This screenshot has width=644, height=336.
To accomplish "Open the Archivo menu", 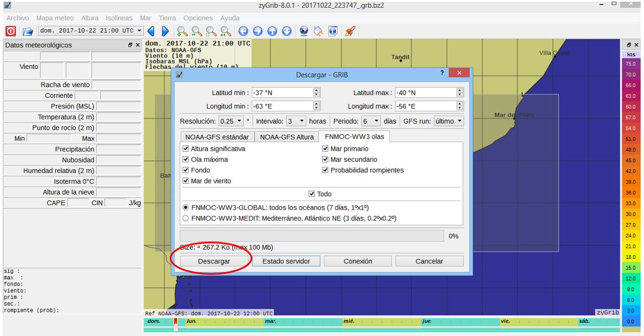I will pos(17,18).
